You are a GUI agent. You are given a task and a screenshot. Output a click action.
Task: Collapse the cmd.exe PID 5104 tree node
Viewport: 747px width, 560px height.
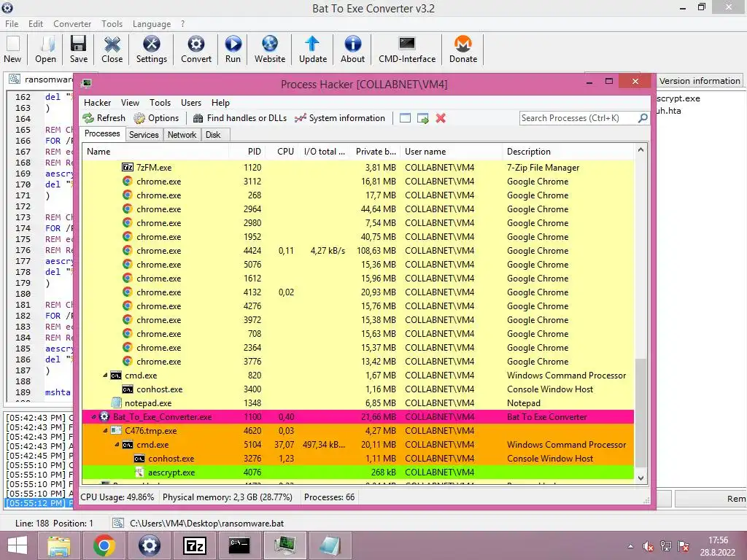(117, 444)
